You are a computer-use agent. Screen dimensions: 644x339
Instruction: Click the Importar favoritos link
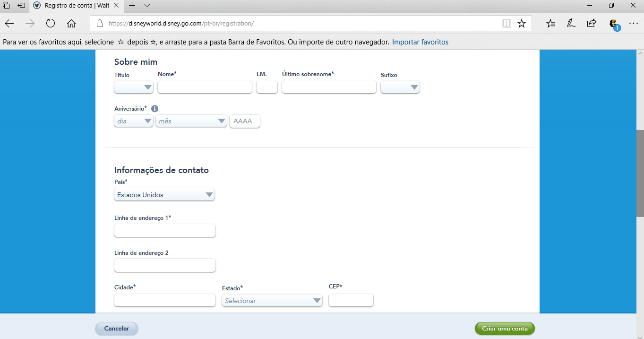[420, 42]
